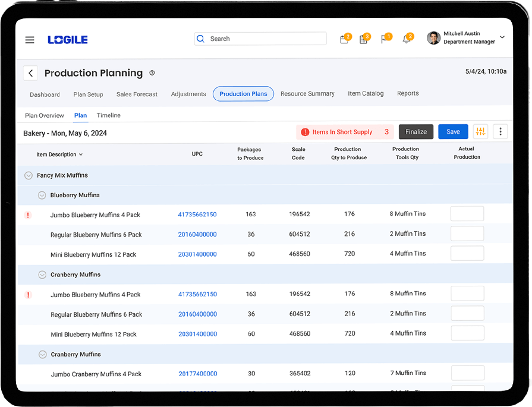Open UPC 20160400000 under first Cranberry Muffins group

198,314
